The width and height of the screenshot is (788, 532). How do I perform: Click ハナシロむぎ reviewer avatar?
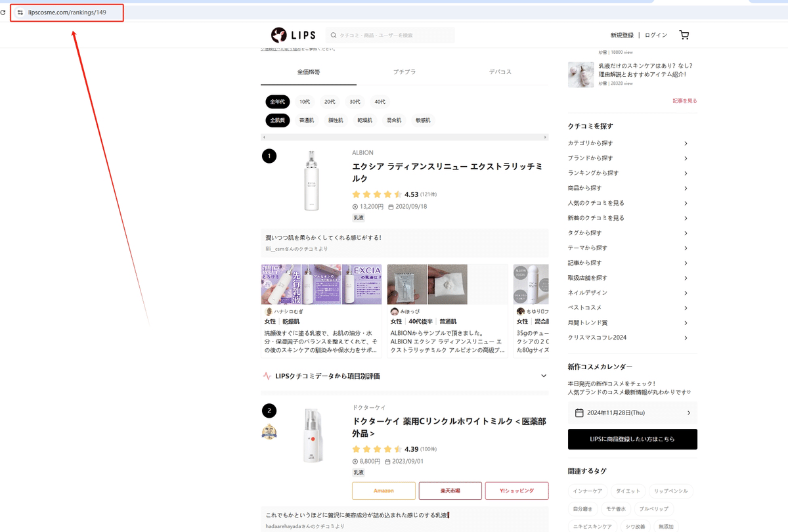click(268, 311)
